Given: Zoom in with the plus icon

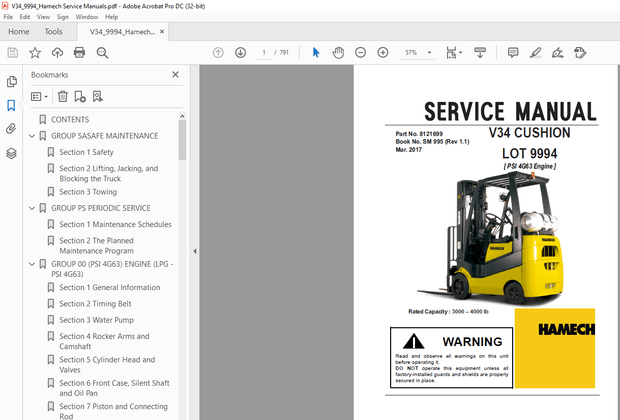Looking at the screenshot, I should point(383,53).
